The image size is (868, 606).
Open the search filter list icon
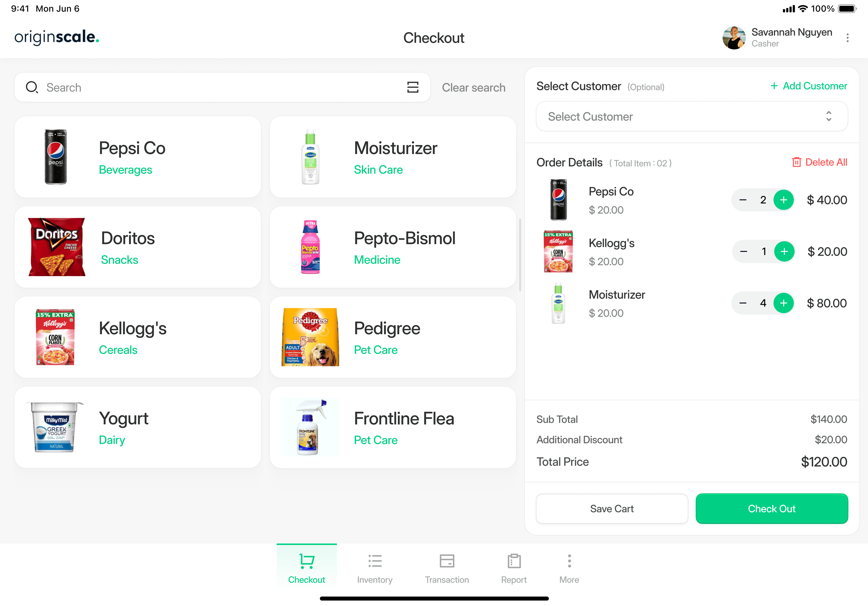click(412, 87)
